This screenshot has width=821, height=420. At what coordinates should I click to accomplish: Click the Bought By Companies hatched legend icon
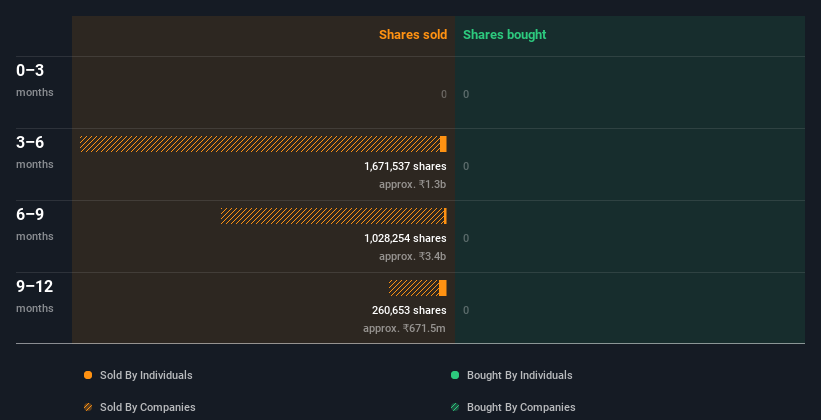[x=455, y=407]
